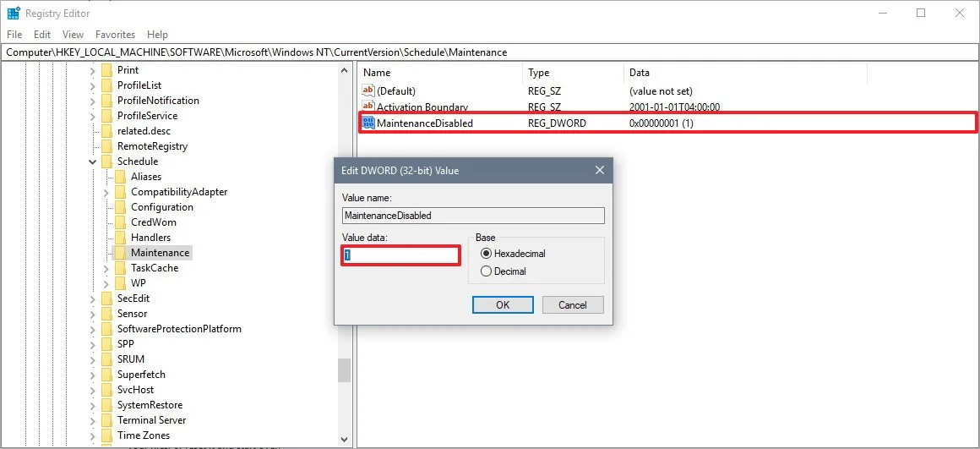Viewport: 980px width, 449px height.
Task: Expand the SoftwareProtectionPlatform key
Action: [x=92, y=329]
